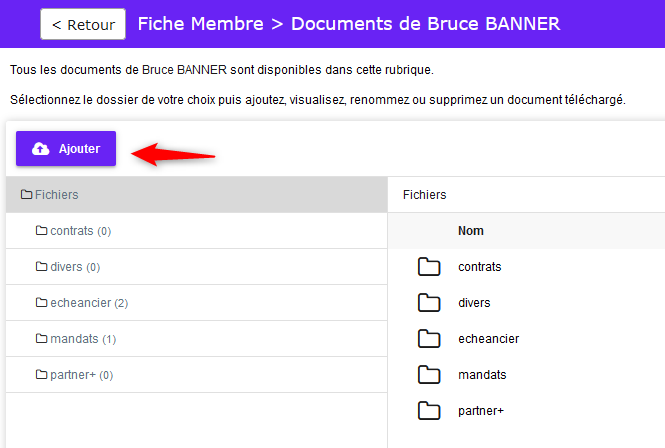This screenshot has height=448, width=665.
Task: Sort by the Nom column header
Action: (x=471, y=231)
